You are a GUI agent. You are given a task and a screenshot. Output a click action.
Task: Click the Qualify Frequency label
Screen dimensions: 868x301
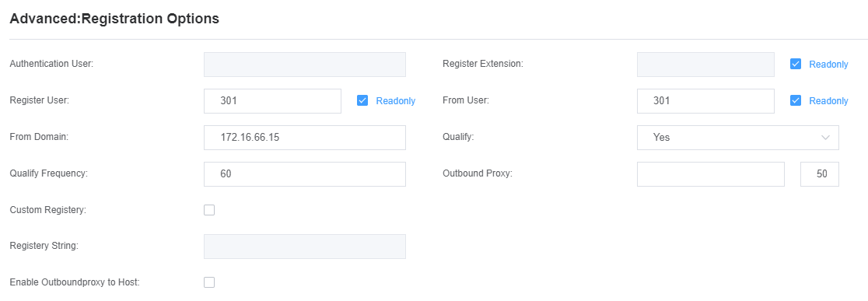coord(49,173)
